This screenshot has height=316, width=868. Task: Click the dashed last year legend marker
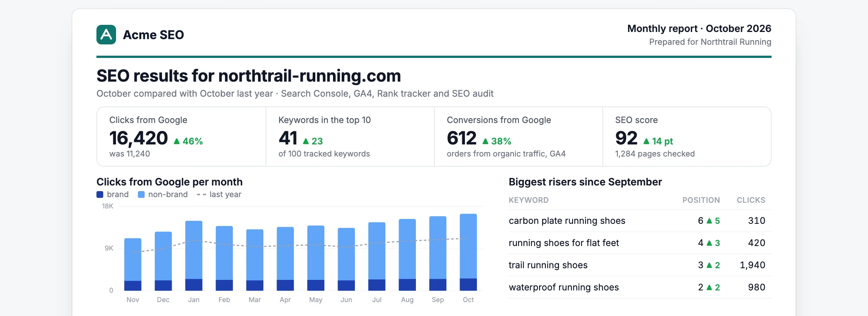pyautogui.click(x=201, y=194)
